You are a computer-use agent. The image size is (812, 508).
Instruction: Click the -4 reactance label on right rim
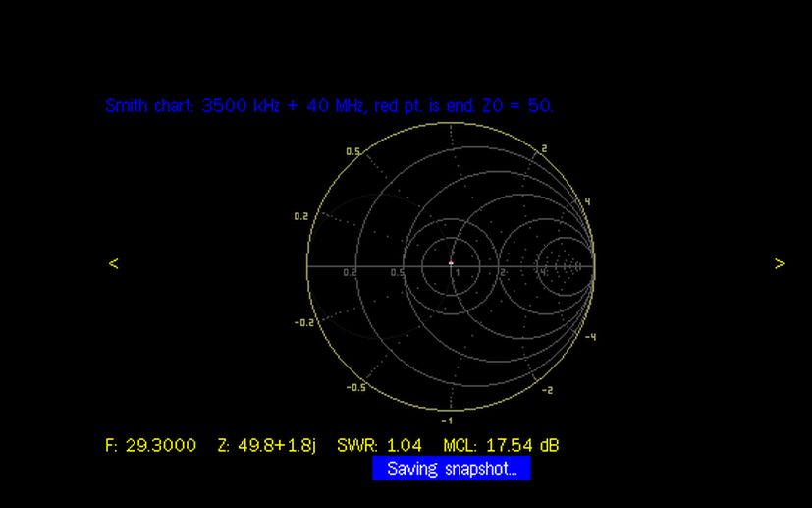point(590,337)
